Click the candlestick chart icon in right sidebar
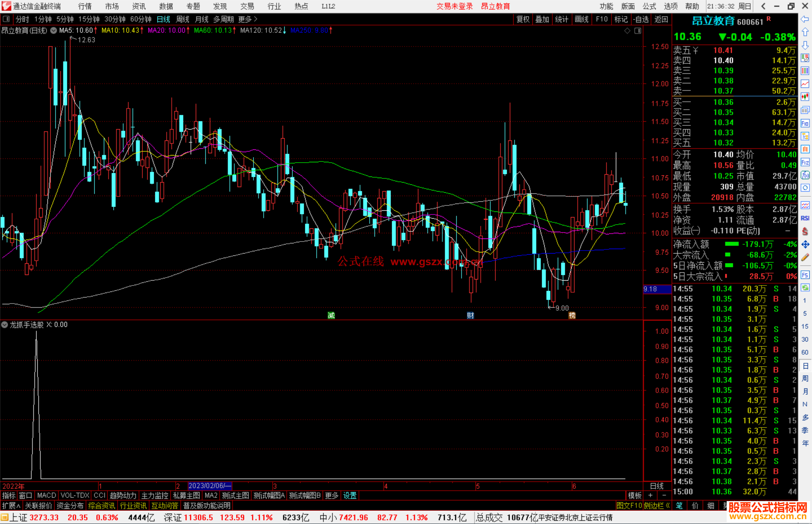This screenshot has width=812, height=524. [x=805, y=97]
